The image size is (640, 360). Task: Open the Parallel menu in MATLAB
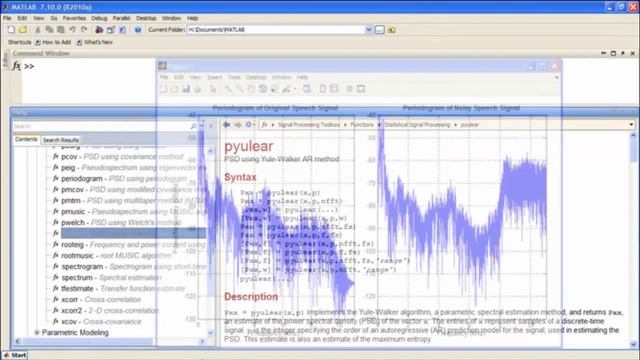click(x=121, y=18)
